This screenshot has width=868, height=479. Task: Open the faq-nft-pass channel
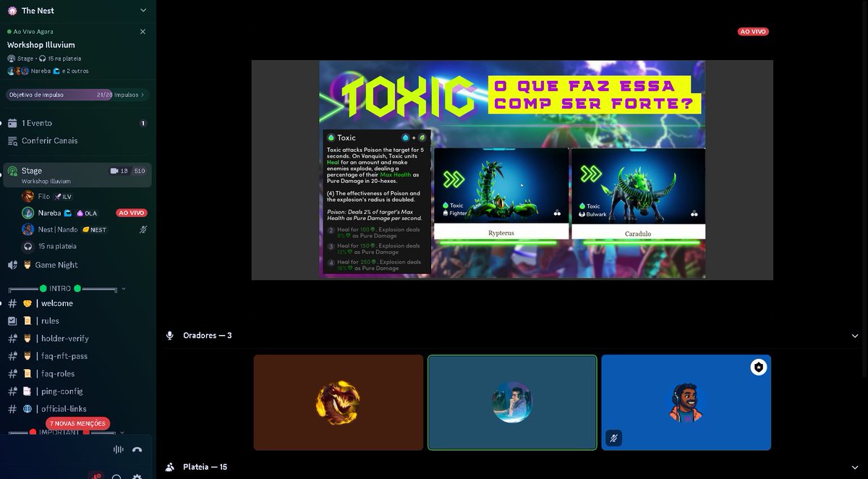click(77, 356)
